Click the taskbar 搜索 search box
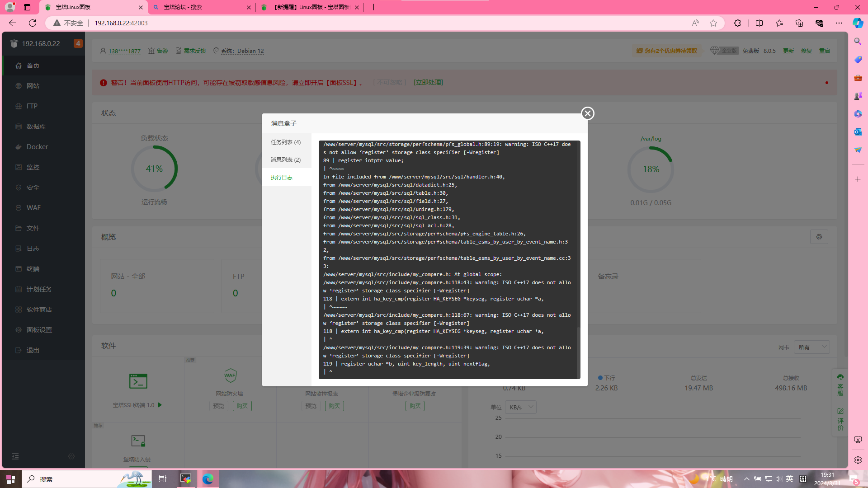 [86, 479]
